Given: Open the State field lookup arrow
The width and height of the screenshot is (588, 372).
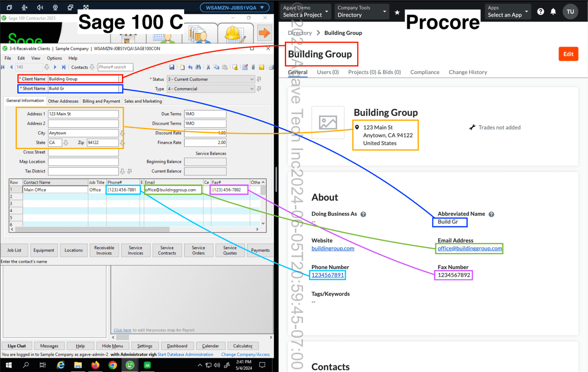Looking at the screenshot, I should point(66,143).
